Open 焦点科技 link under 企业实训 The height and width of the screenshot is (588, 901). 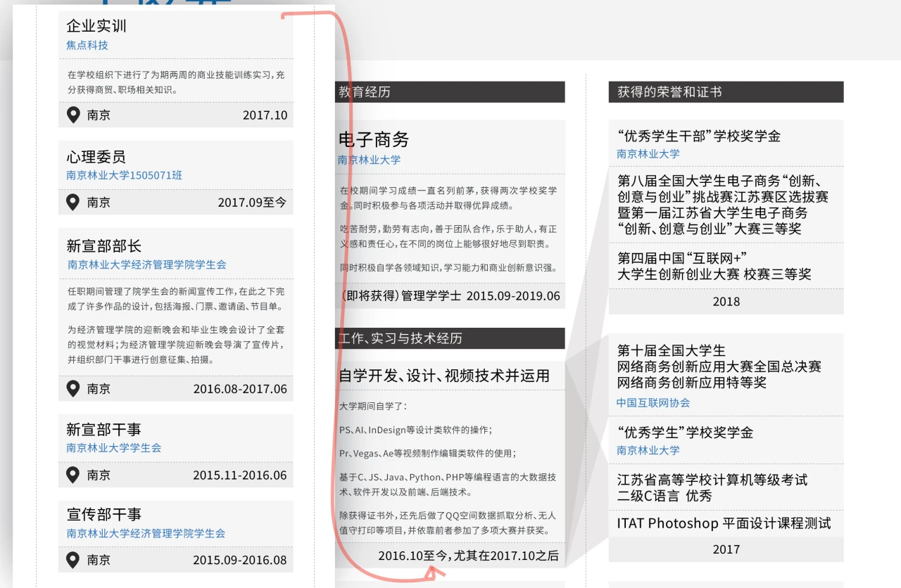coord(87,45)
